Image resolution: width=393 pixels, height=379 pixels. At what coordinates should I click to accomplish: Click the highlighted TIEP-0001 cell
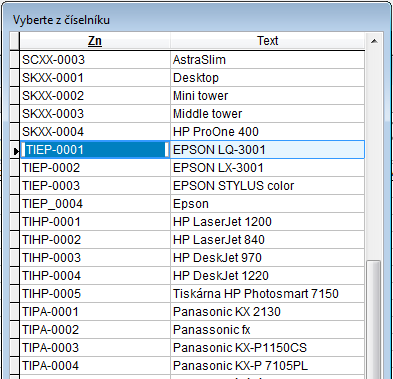pyautogui.click(x=95, y=150)
